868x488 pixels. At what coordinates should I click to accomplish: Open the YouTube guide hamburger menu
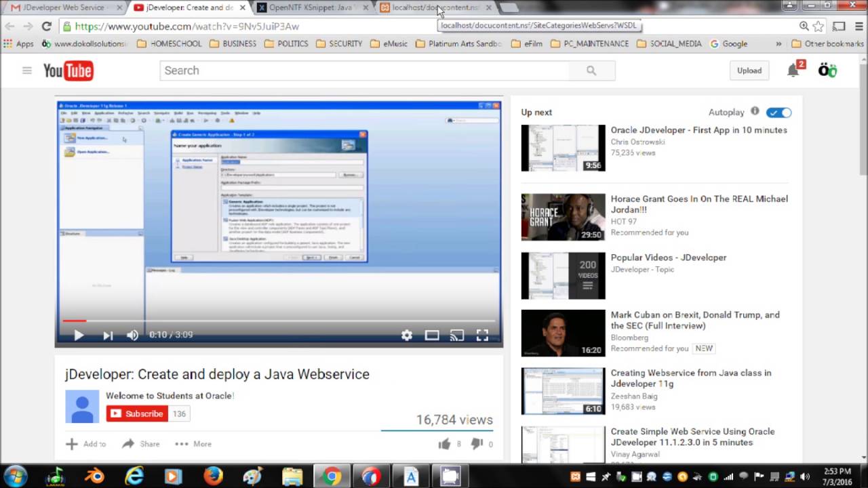(x=27, y=70)
